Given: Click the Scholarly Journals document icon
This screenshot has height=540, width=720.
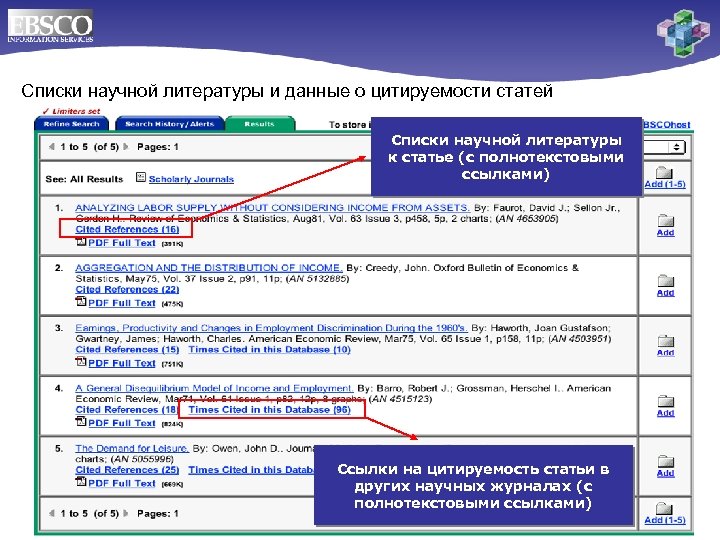Looking at the screenshot, I should [141, 177].
